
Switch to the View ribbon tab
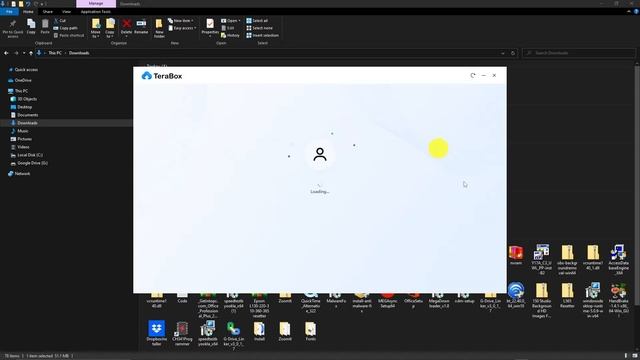point(67,12)
